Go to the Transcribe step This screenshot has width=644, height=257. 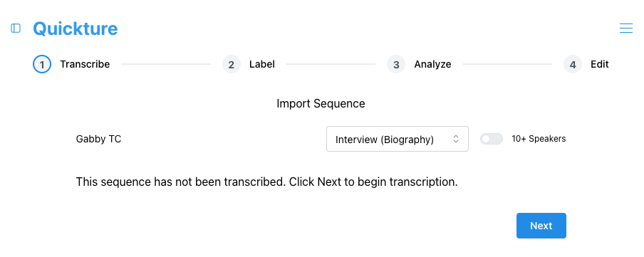point(85,65)
